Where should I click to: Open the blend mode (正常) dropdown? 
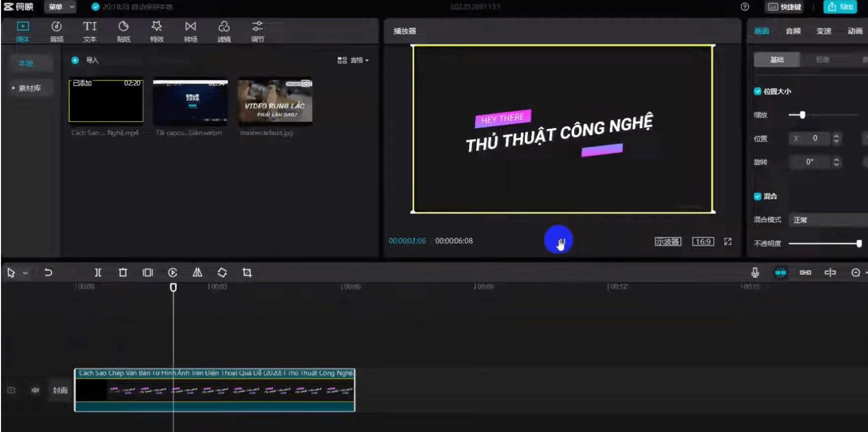click(x=828, y=220)
